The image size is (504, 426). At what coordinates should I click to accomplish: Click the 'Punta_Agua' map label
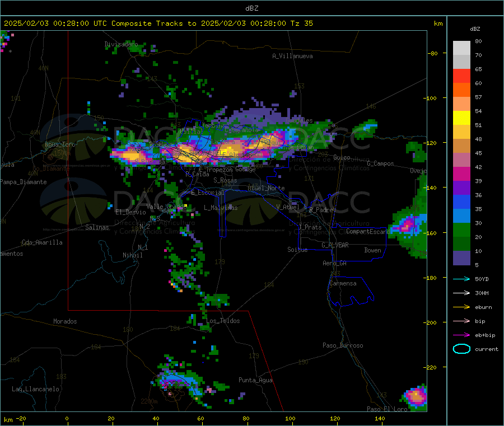255,380
